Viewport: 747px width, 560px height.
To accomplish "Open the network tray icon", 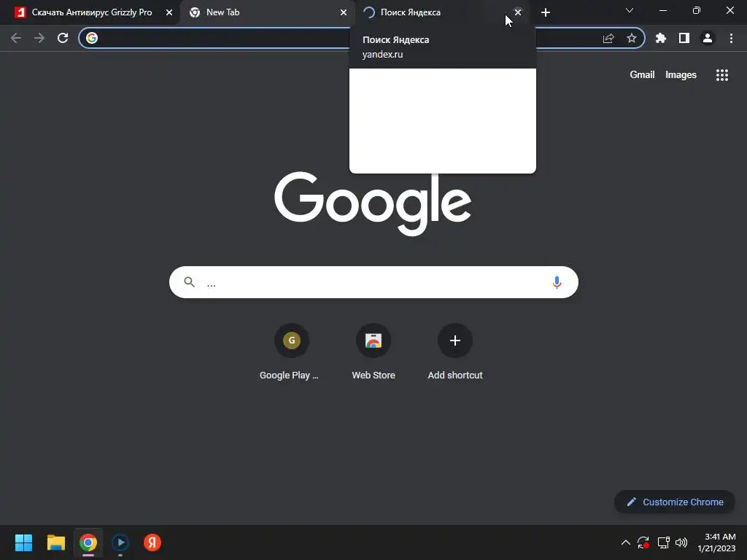I will [663, 542].
